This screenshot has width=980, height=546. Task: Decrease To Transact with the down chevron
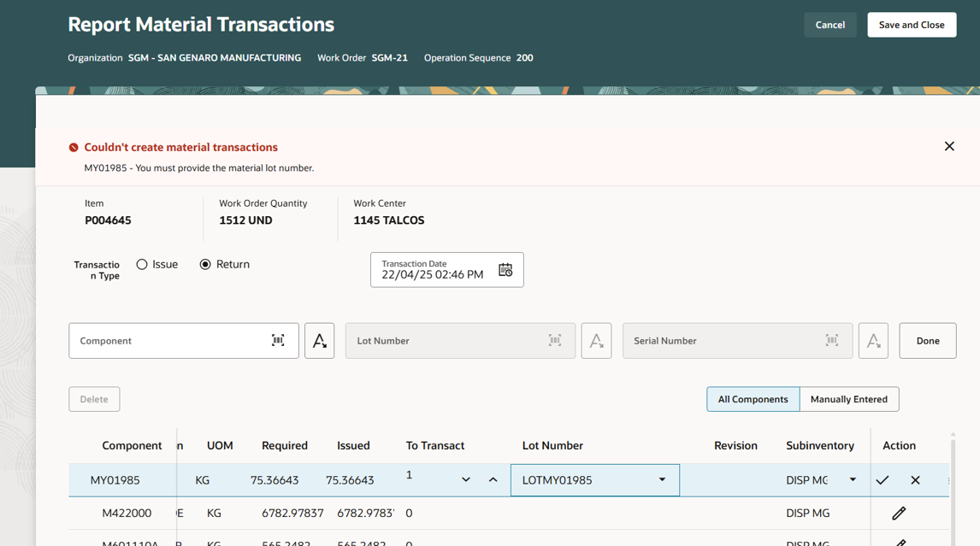pos(466,479)
